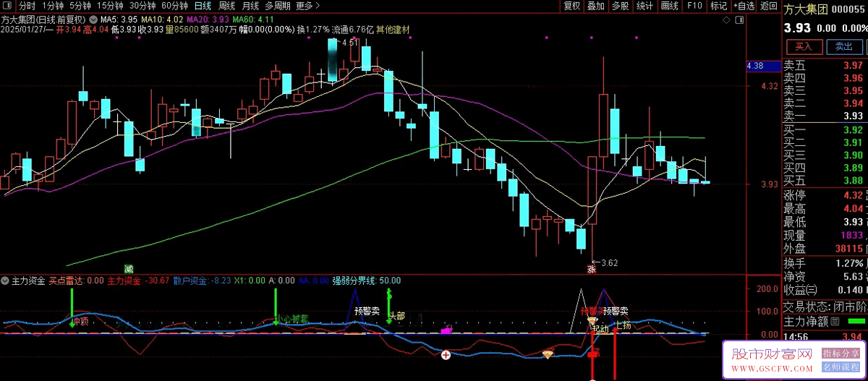868x381 pixels.
Task: Select the 买五 3.88 order row
Action: [825, 179]
